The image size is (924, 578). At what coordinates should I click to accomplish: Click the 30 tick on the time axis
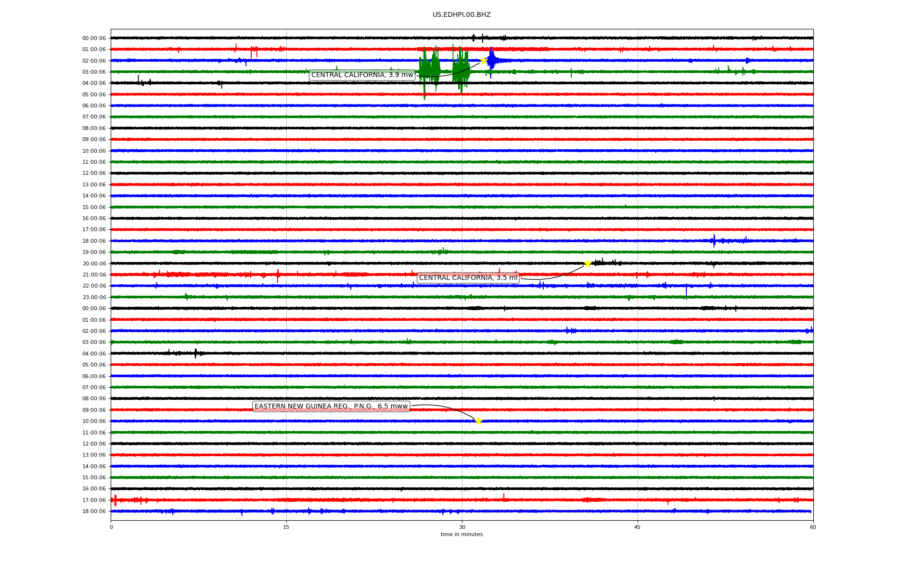tap(462, 527)
